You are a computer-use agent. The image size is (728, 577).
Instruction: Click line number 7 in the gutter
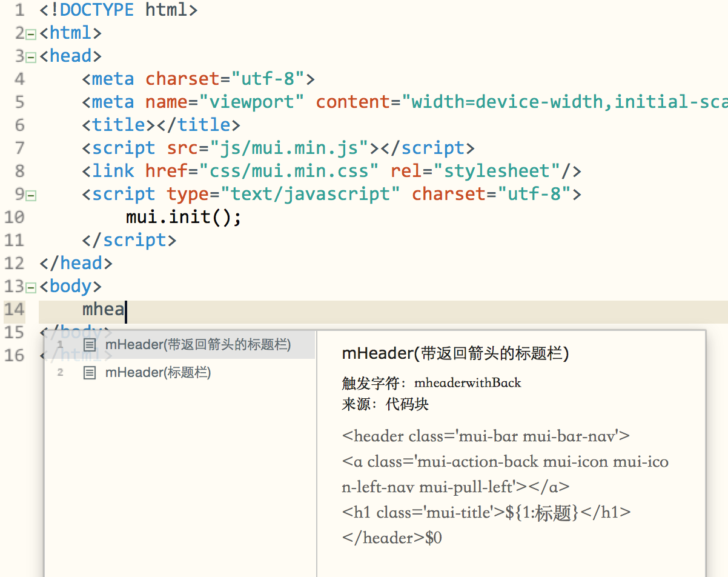[x=19, y=148]
